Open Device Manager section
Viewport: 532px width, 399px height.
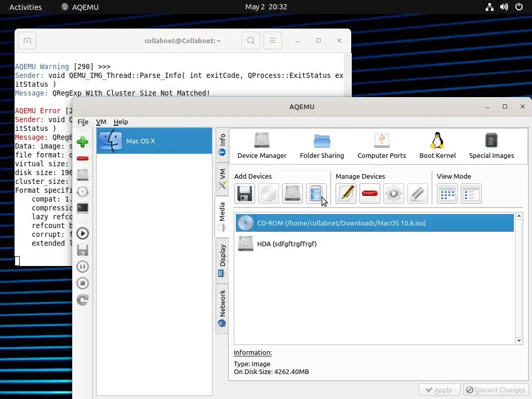[262, 146]
